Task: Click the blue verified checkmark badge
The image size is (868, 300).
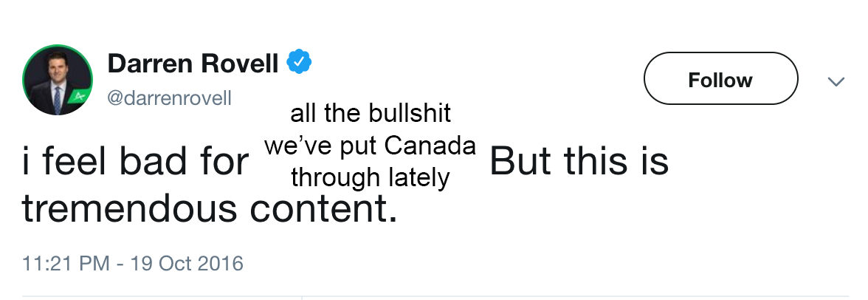Action: click(x=298, y=64)
